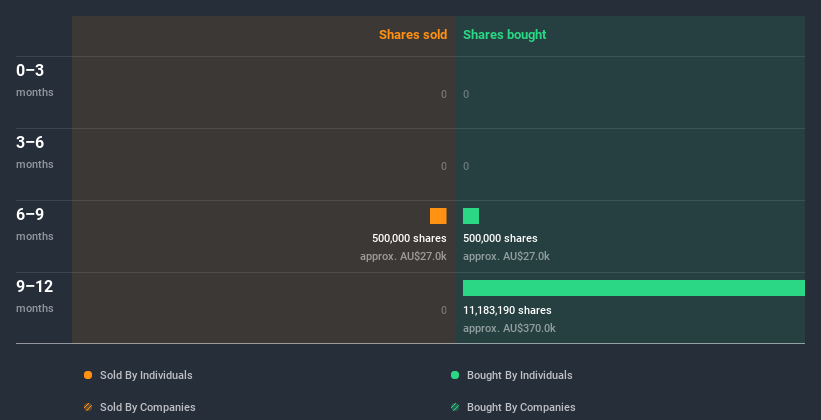The width and height of the screenshot is (821, 420).
Task: Click the 6–9 months row label
Action: click(x=35, y=224)
